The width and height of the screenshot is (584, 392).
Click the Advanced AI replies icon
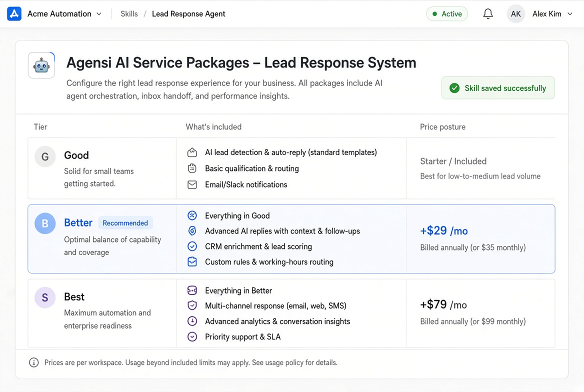coord(192,231)
